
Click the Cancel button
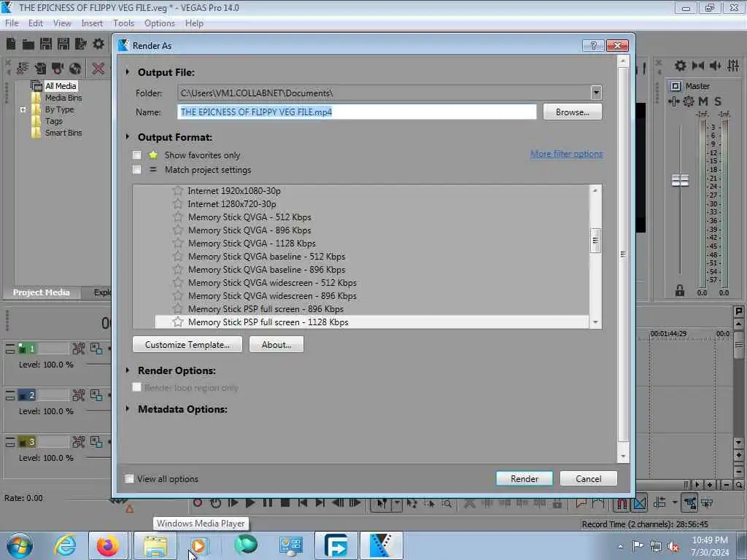pos(589,478)
